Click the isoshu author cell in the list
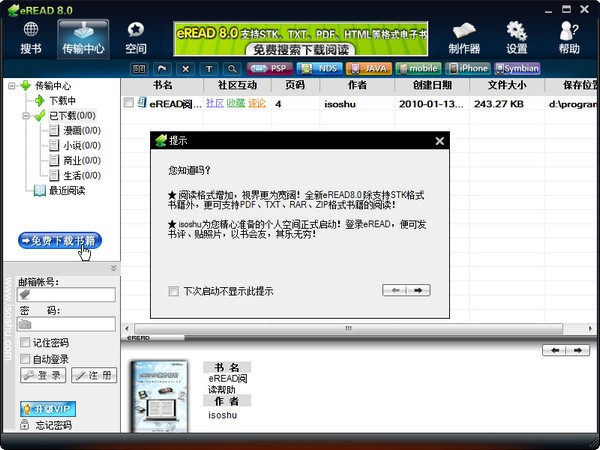This screenshot has width=600, height=450. 340,104
